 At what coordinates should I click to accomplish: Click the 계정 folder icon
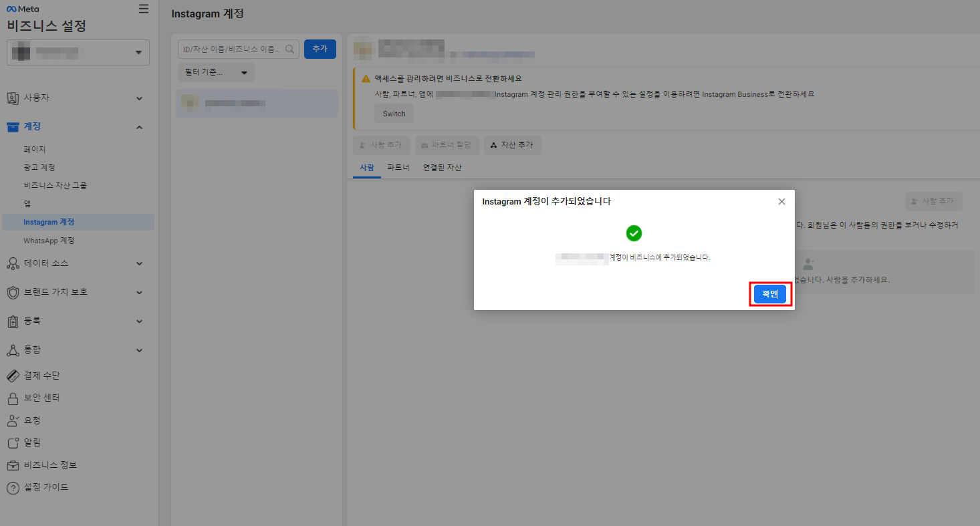13,127
